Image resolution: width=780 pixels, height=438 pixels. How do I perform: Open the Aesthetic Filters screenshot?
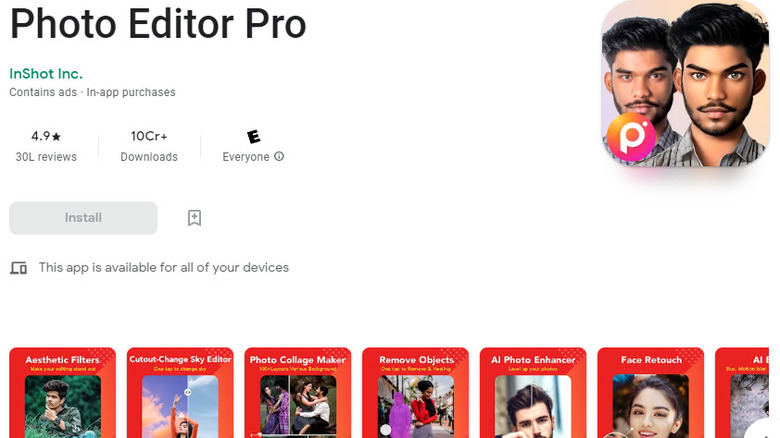[x=63, y=393]
